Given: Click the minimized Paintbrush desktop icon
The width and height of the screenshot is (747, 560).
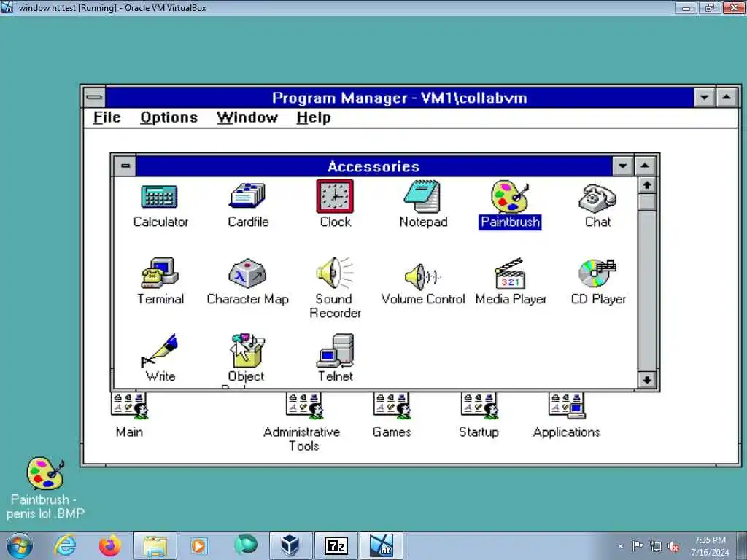Looking at the screenshot, I should tap(45, 473).
